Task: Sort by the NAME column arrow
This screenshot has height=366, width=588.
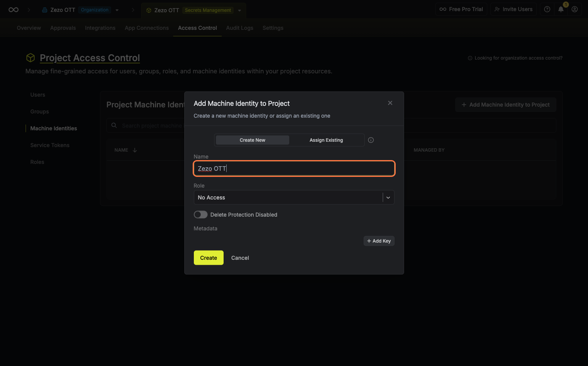Action: [135, 150]
